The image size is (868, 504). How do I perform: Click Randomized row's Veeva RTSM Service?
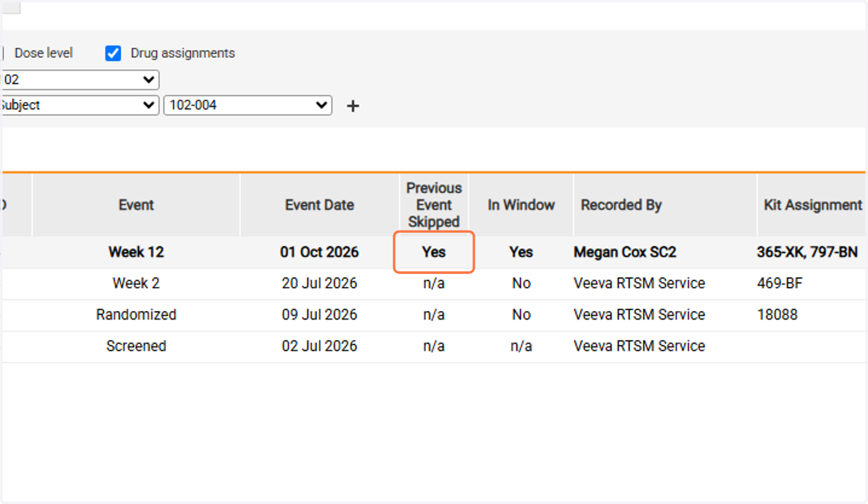click(x=639, y=315)
